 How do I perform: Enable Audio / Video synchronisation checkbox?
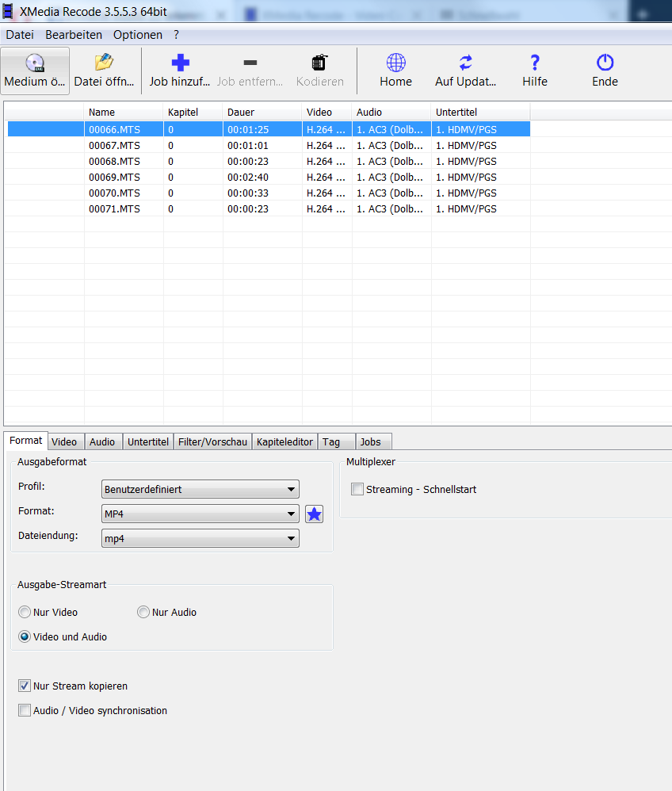(25, 710)
